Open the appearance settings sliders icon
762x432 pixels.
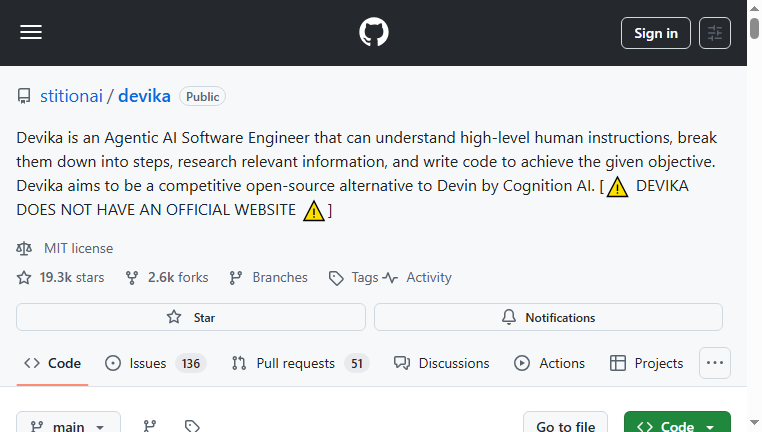714,33
